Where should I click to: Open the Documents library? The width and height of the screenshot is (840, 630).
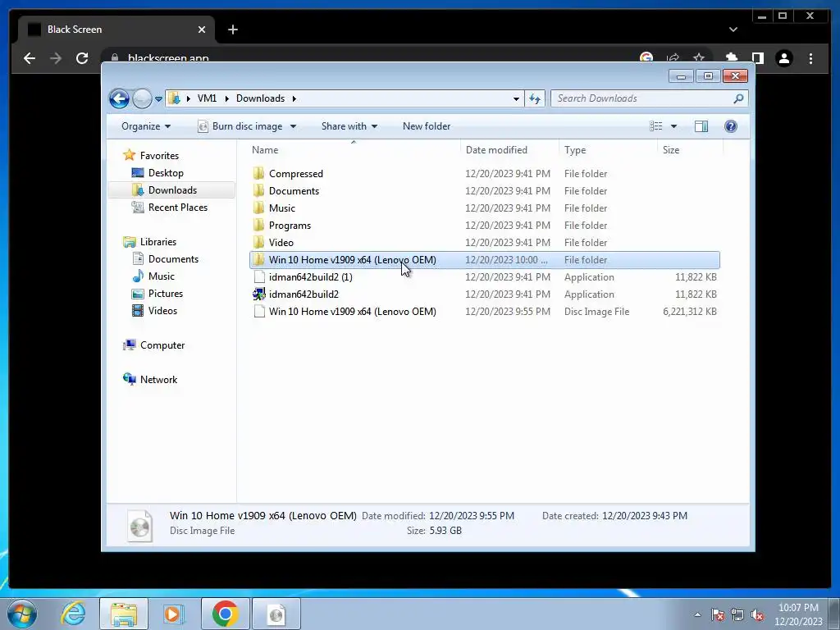pos(173,259)
